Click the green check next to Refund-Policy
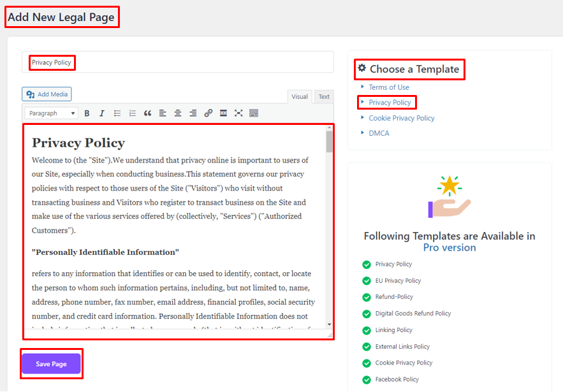The image size is (563, 392). click(367, 297)
